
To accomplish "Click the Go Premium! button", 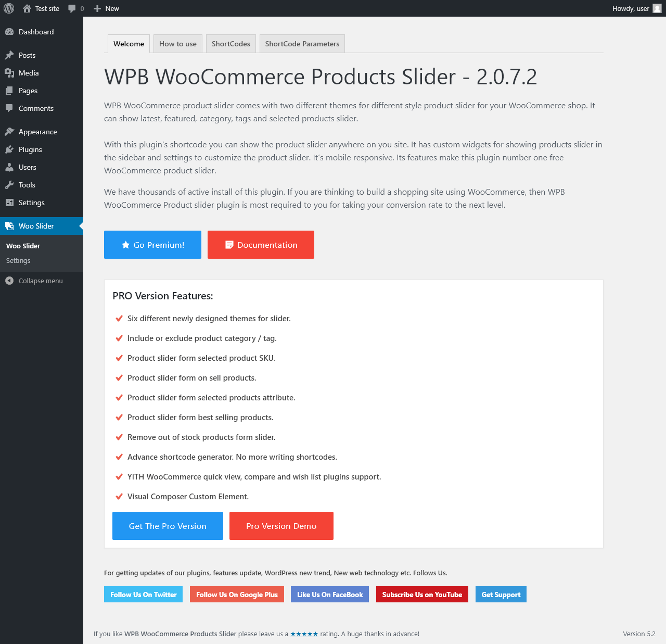I will [x=152, y=245].
